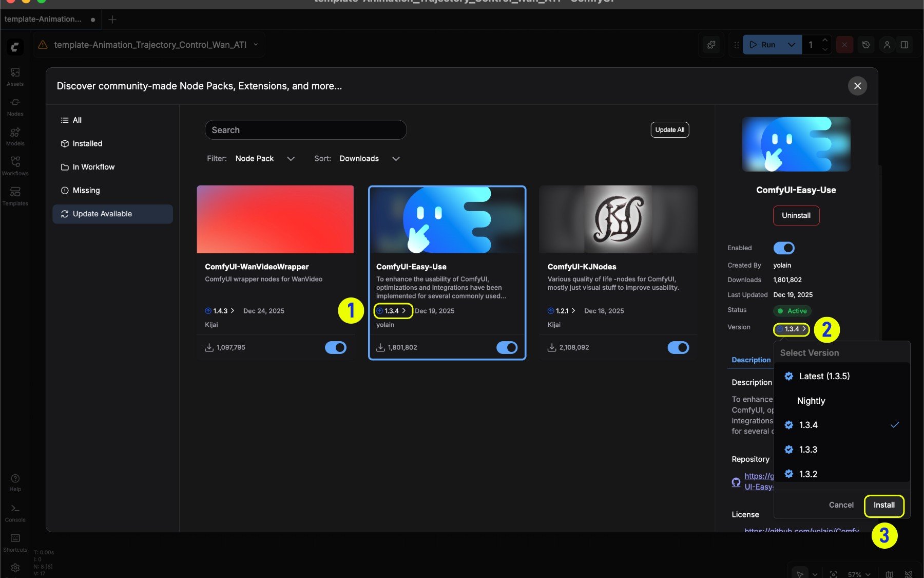Open the Run button dropdown arrow
The height and width of the screenshot is (578, 924).
792,45
